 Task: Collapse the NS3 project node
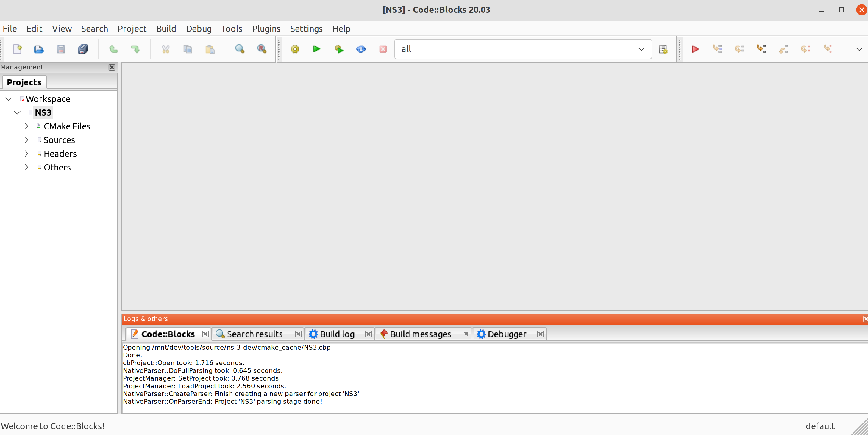coord(17,112)
